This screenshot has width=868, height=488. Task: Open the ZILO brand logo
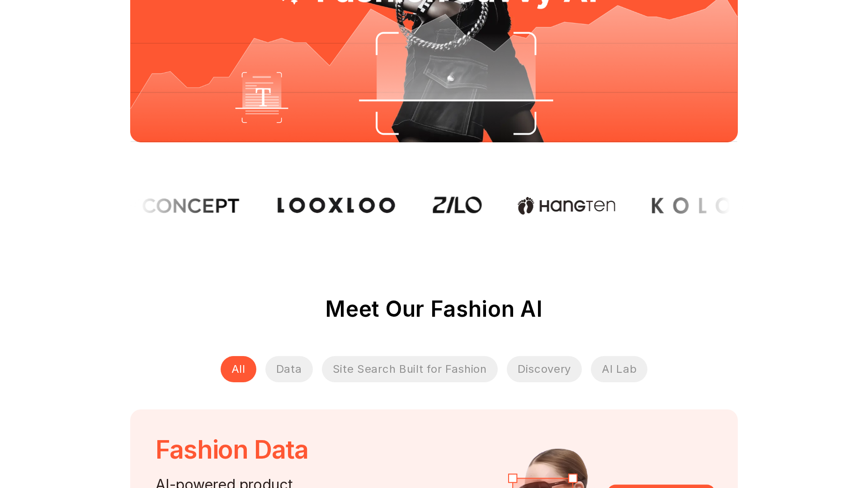point(457,205)
